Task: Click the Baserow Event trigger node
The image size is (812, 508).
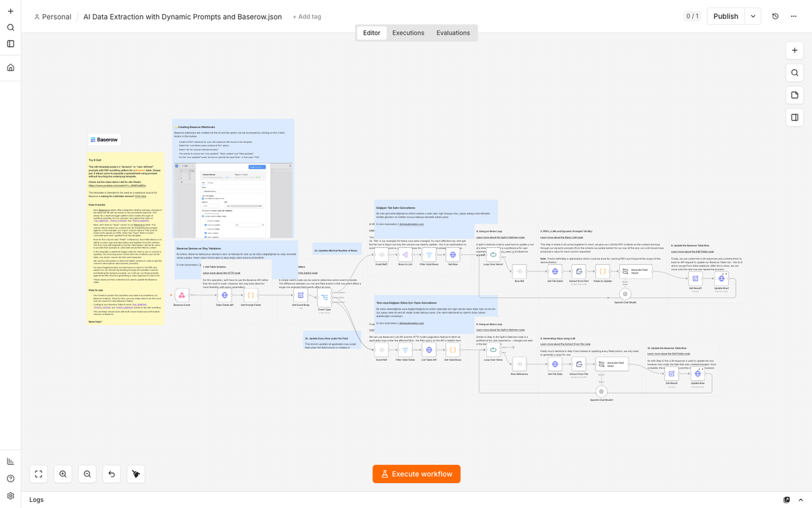Action: 181,295
